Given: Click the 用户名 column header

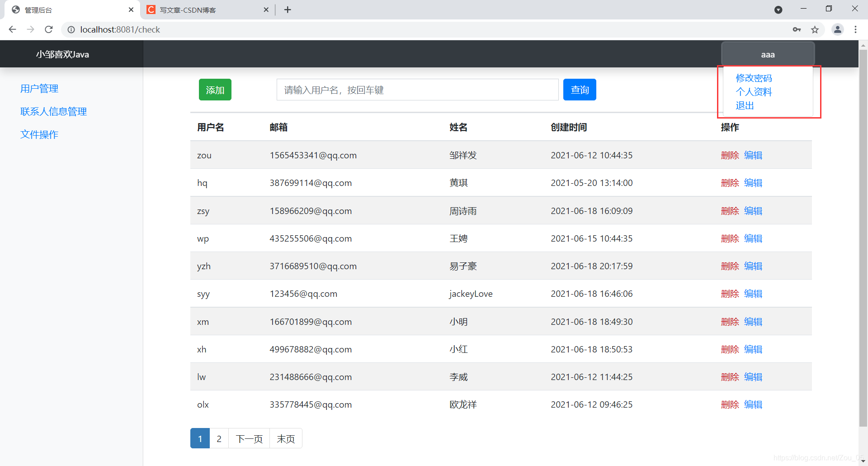Looking at the screenshot, I should coord(211,127).
